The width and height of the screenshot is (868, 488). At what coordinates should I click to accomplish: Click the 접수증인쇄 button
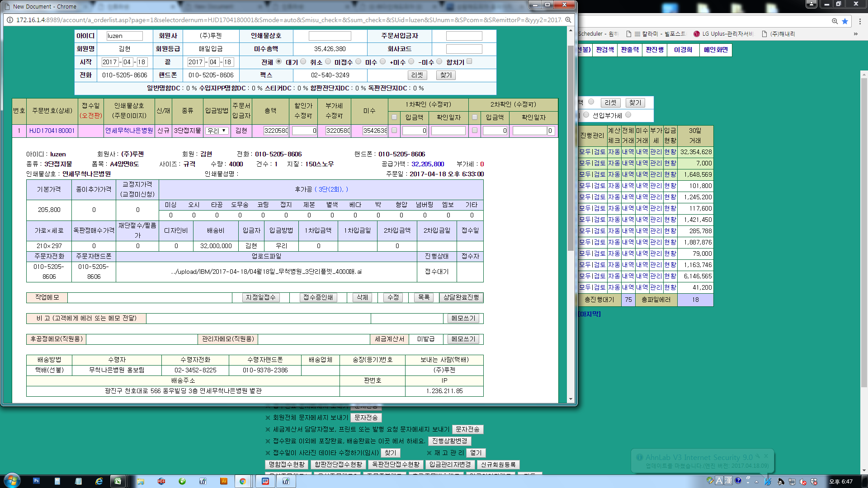click(318, 297)
